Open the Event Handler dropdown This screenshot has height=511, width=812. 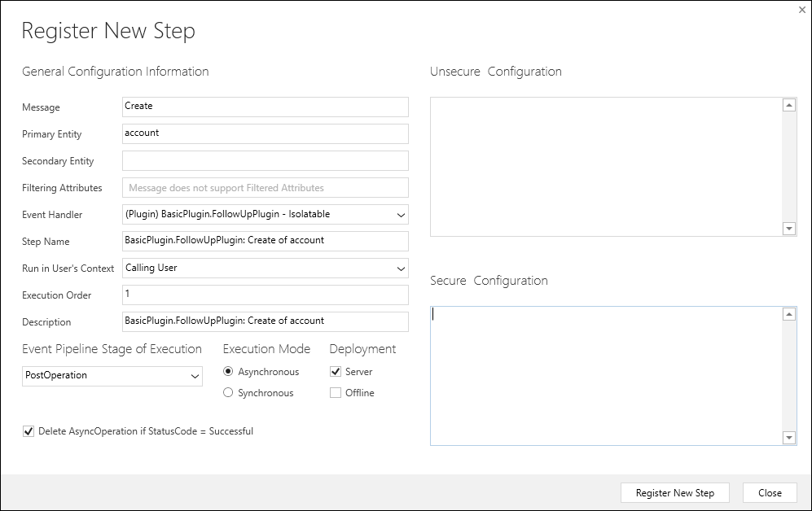coord(401,214)
